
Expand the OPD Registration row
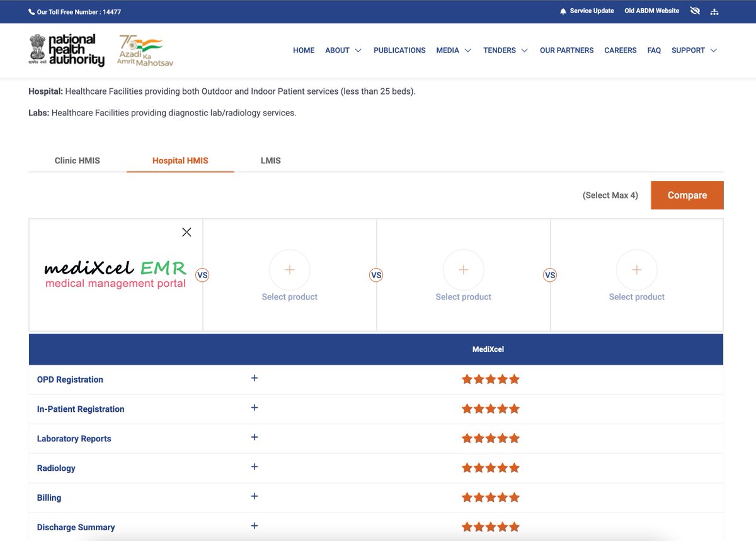(x=255, y=378)
